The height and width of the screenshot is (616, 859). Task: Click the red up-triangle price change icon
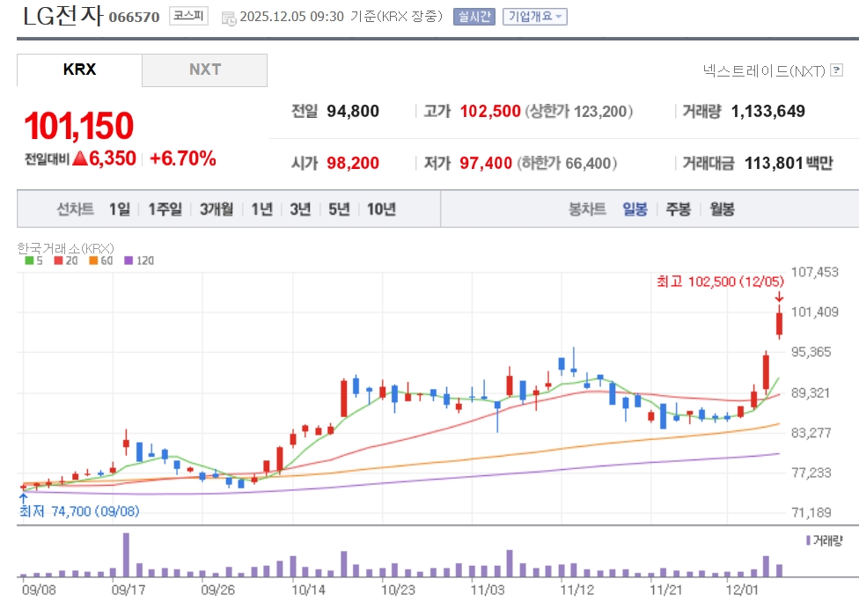coord(80,158)
